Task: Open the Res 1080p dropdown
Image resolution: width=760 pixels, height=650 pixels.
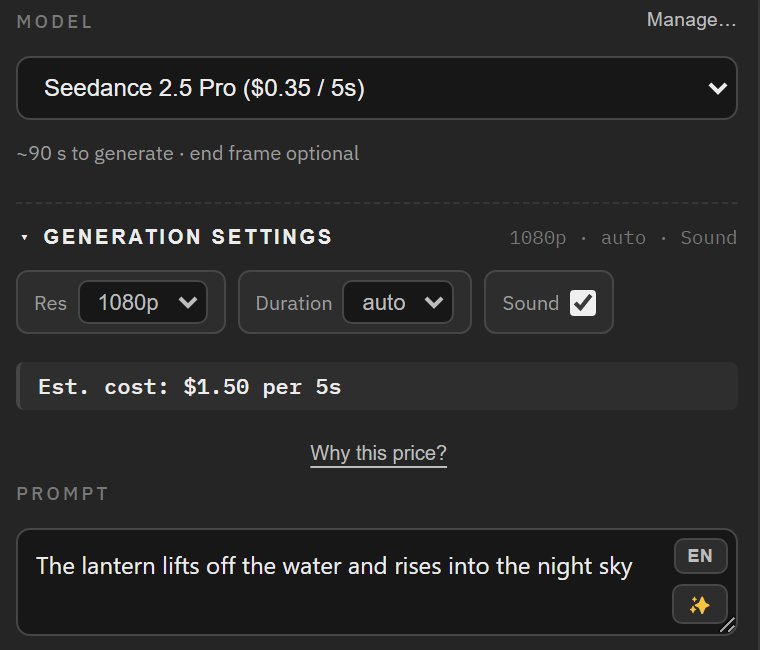Action: click(x=143, y=302)
